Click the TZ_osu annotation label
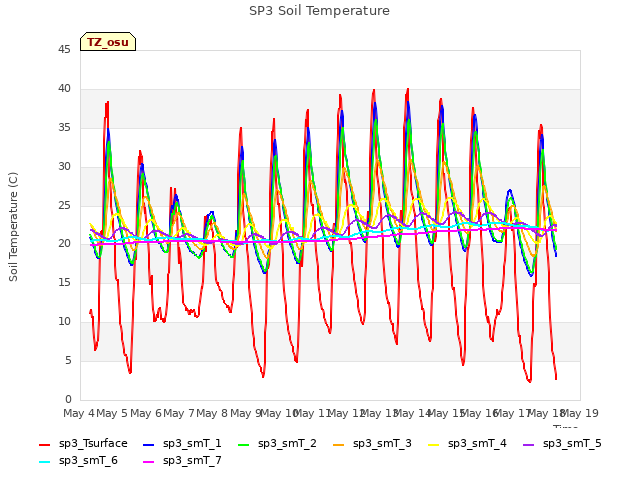Image resolution: width=640 pixels, height=480 pixels. [108, 42]
